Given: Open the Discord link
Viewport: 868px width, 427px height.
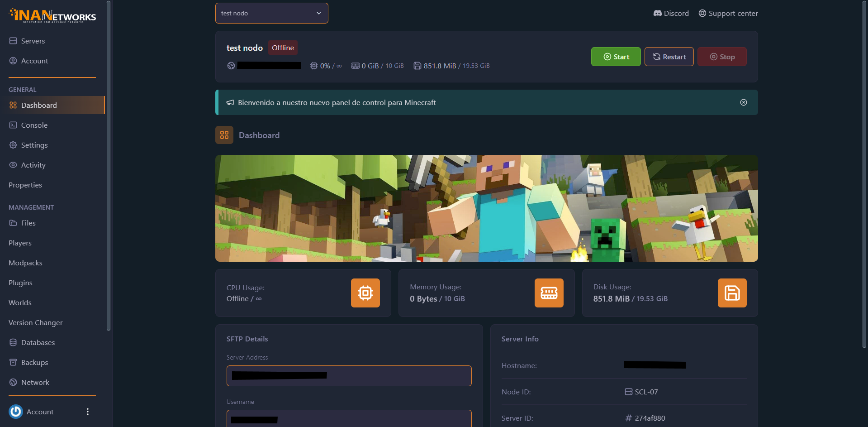Looking at the screenshot, I should [x=671, y=14].
